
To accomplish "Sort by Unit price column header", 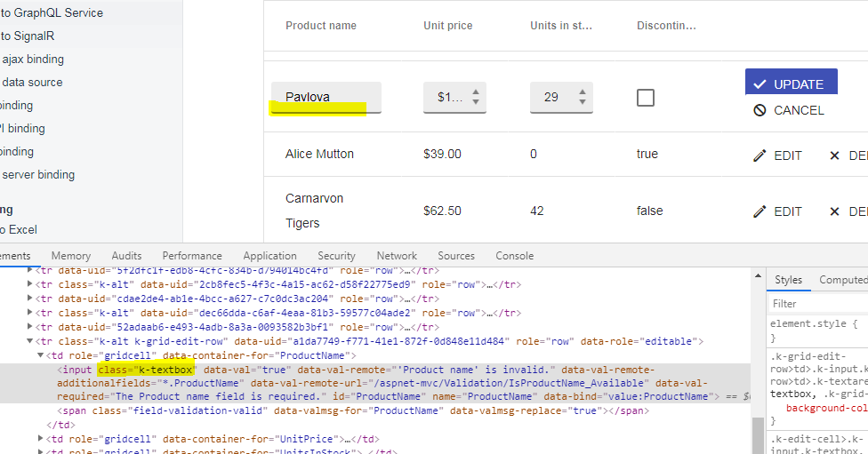I will [x=448, y=26].
